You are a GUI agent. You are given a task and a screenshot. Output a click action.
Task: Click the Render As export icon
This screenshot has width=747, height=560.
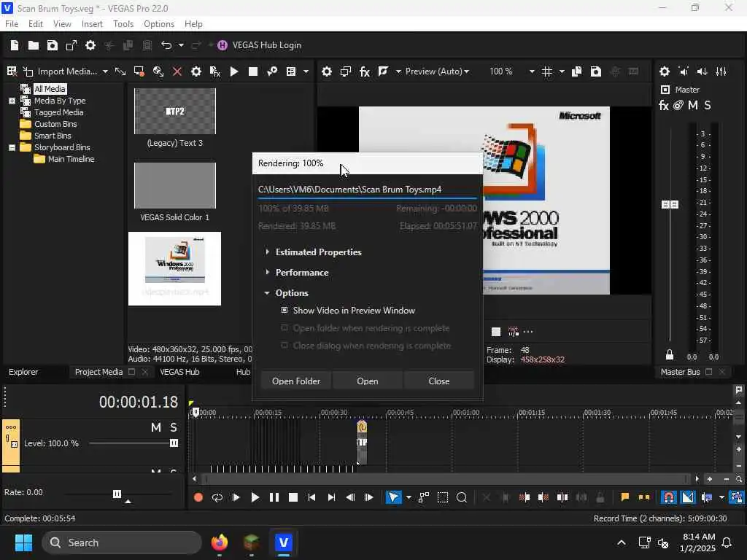[x=71, y=45]
